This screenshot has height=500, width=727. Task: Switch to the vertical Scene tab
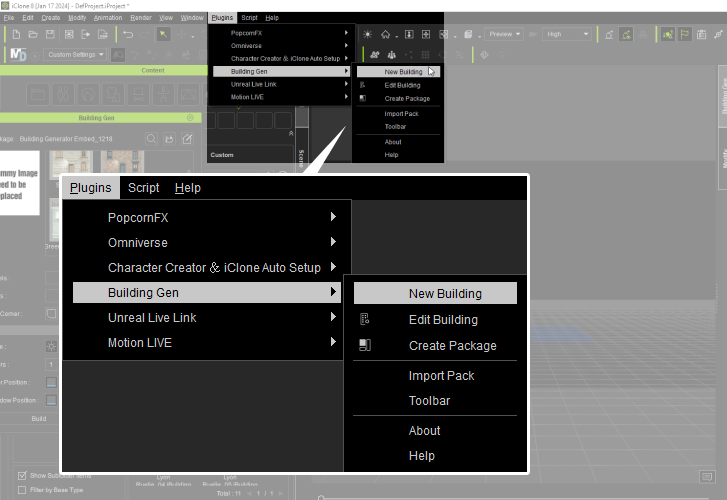click(x=301, y=159)
